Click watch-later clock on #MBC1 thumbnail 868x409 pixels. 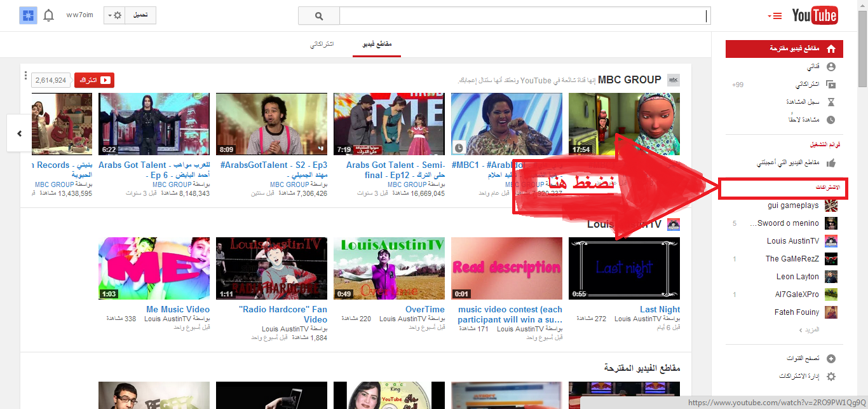459,148
